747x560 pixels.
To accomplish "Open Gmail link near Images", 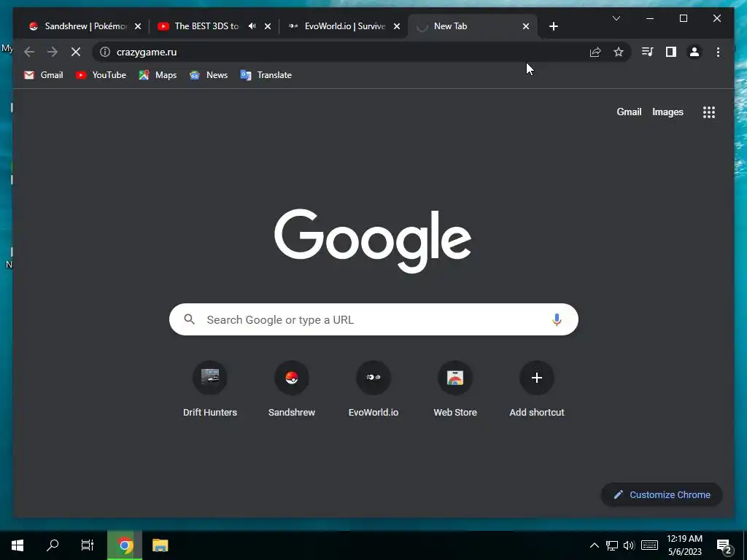I will tap(629, 112).
